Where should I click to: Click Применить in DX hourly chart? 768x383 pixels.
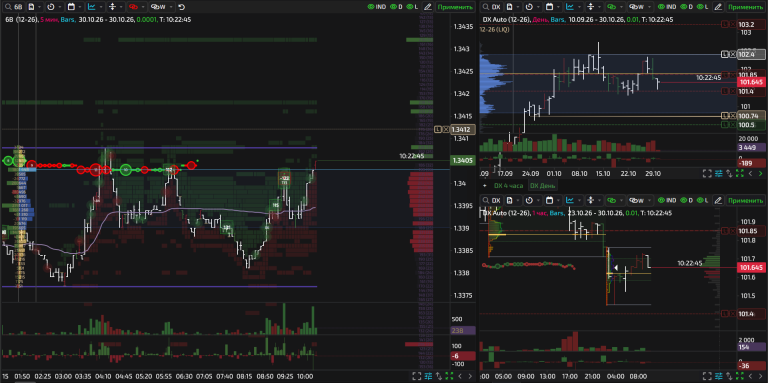pyautogui.click(x=745, y=200)
